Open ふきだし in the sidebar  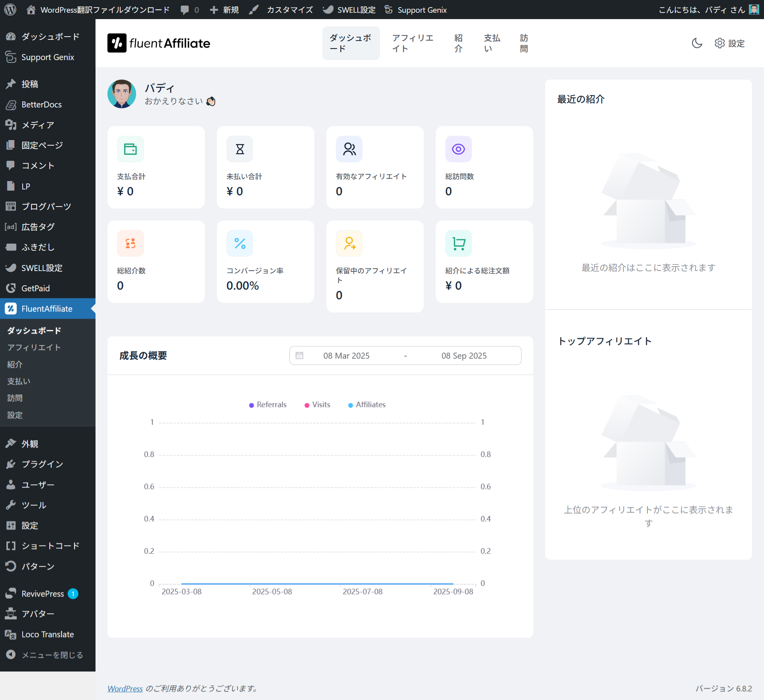[48, 247]
